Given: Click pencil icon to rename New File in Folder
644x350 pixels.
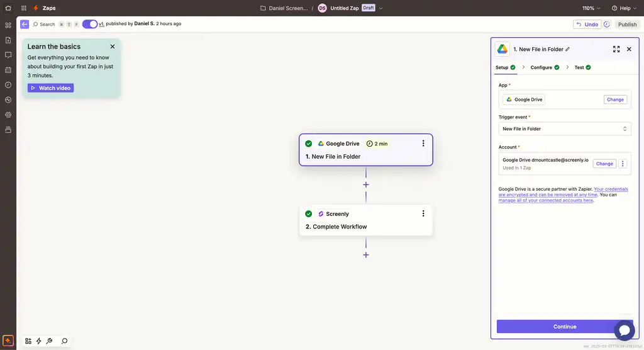Looking at the screenshot, I should pos(568,49).
